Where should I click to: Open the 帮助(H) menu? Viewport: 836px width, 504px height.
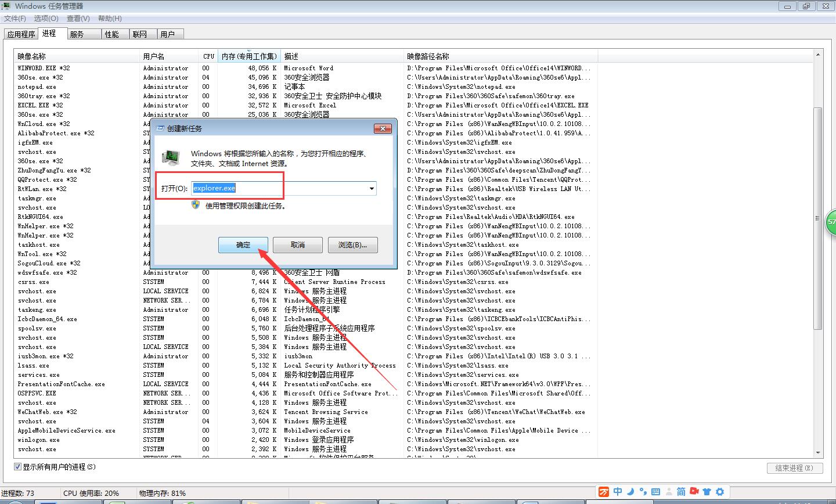pyautogui.click(x=110, y=19)
